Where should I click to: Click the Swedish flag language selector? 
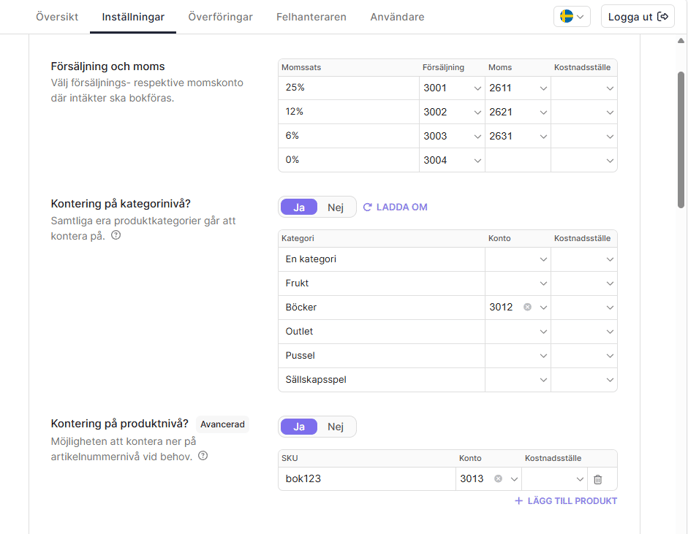click(572, 17)
